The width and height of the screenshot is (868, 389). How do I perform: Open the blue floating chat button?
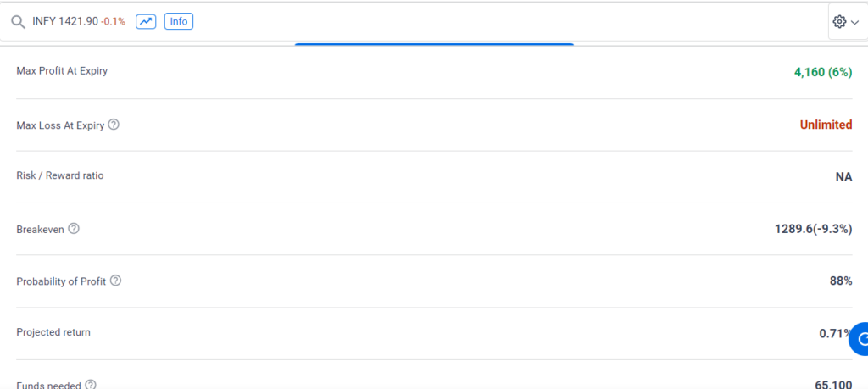[860, 339]
